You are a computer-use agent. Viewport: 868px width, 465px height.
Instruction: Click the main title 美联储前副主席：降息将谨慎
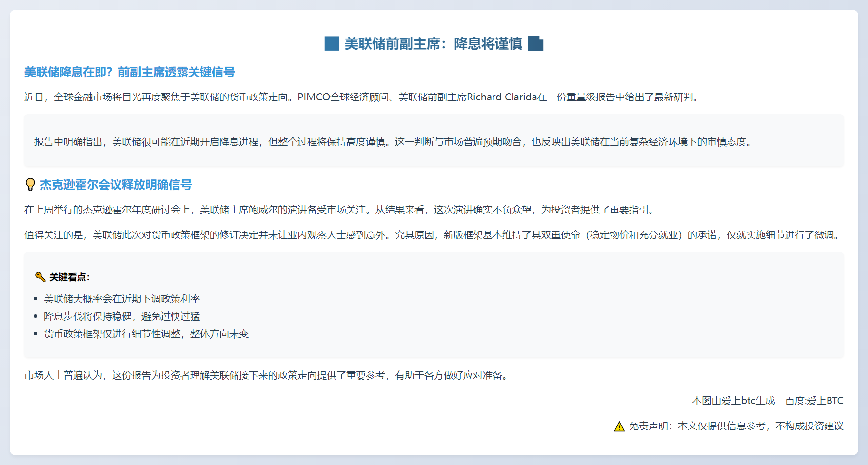coord(433,44)
